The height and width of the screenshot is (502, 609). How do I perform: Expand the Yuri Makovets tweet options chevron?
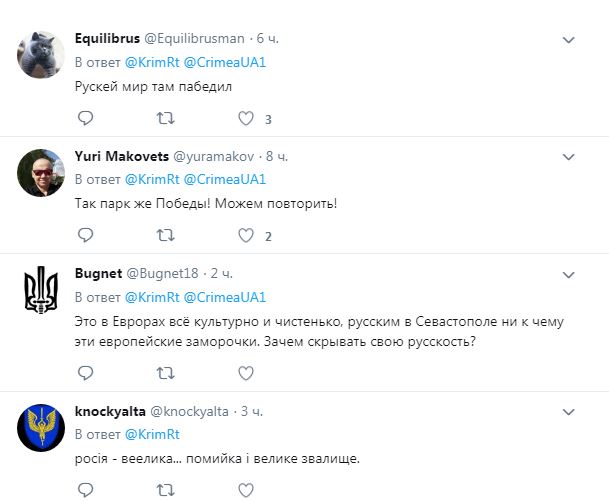tap(569, 157)
